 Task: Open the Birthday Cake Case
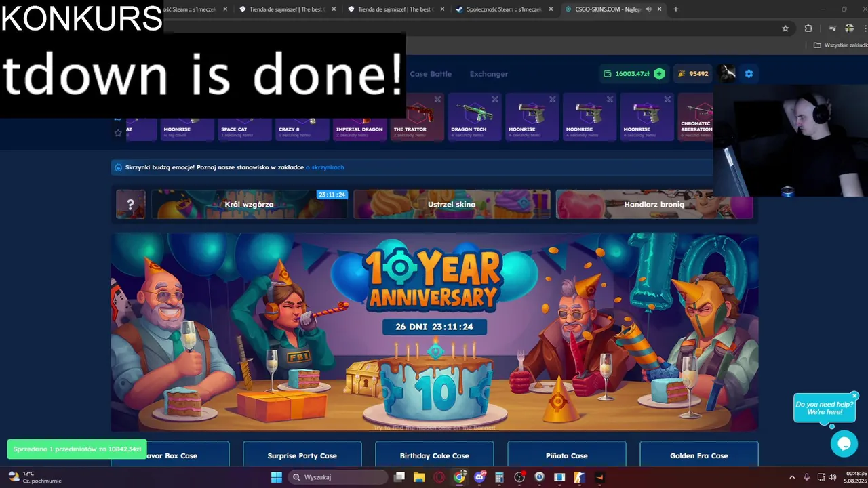[x=434, y=455]
